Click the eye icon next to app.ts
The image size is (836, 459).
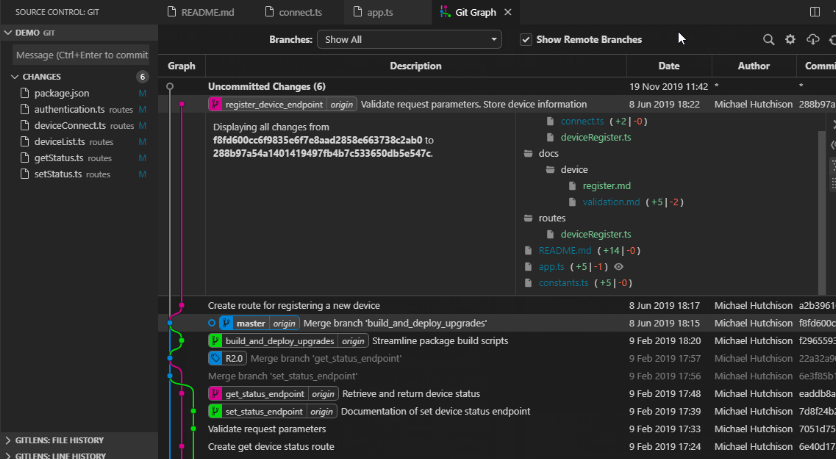(618, 267)
